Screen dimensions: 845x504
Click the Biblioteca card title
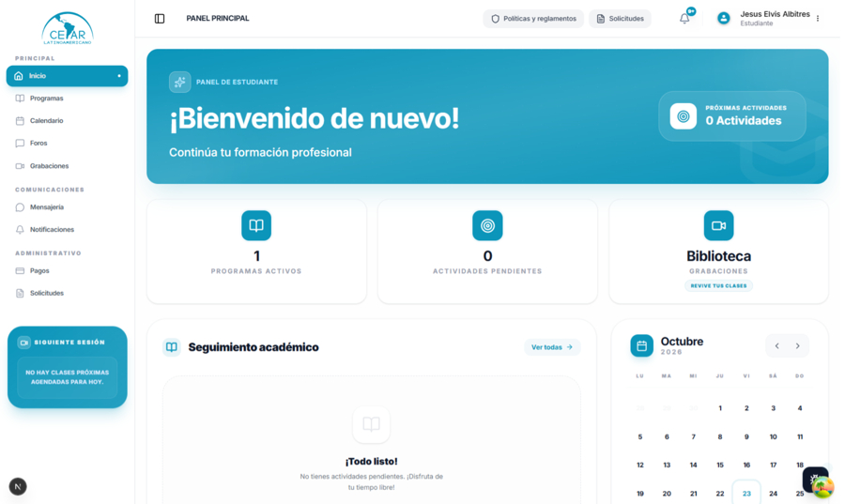click(x=719, y=256)
